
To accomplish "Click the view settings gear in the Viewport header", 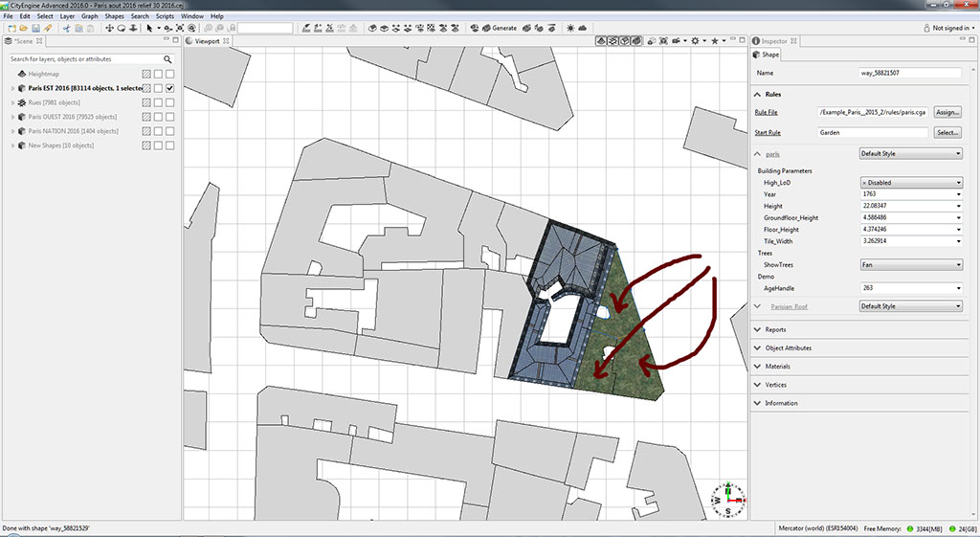I will tap(695, 40).
